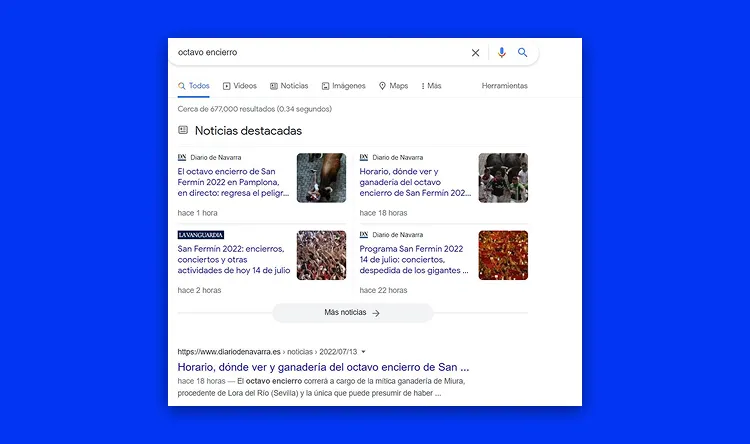Open the Imágenes results tab
This screenshot has width=750, height=444.
(x=343, y=86)
